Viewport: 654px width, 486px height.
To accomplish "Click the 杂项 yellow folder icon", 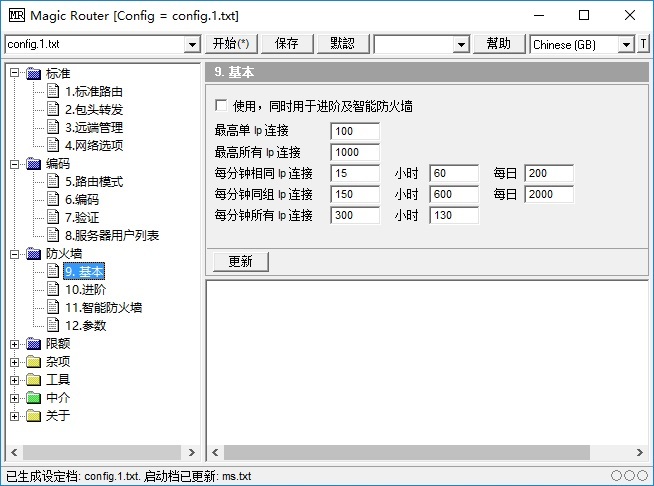I will pos(33,362).
